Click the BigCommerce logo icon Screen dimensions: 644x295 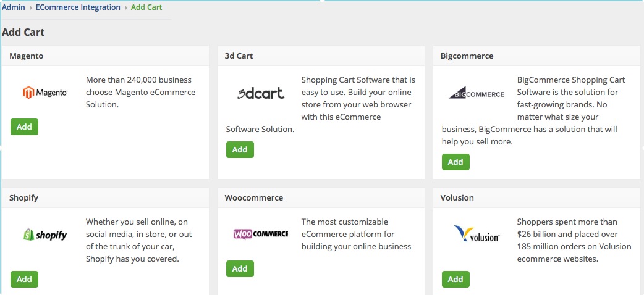point(476,93)
